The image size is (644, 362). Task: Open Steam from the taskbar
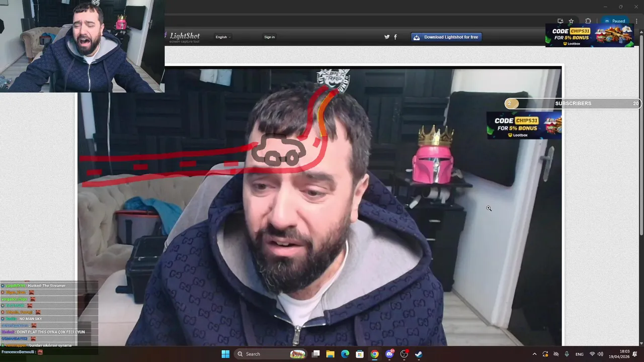(x=419, y=354)
